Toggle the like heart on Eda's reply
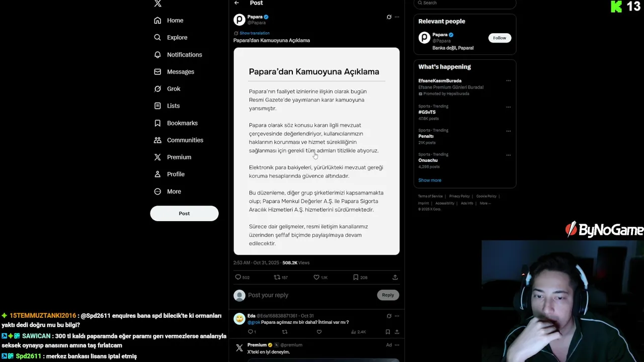The height and width of the screenshot is (362, 644). [319, 332]
